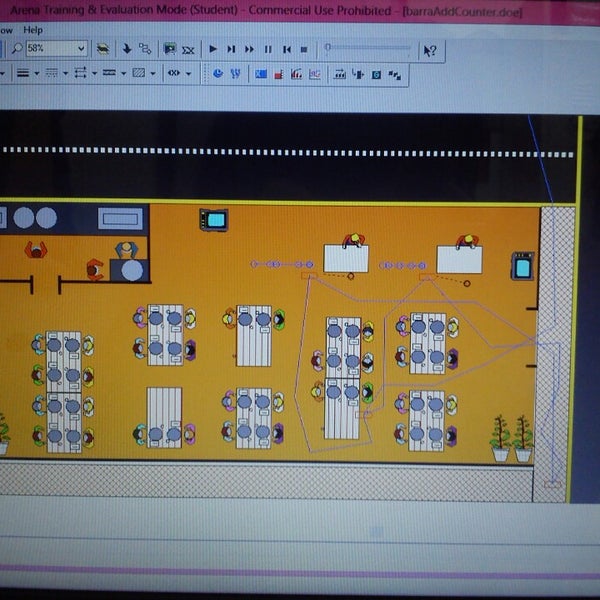Insert an animated Date calendar
This screenshot has width=600, height=600.
click(235, 73)
